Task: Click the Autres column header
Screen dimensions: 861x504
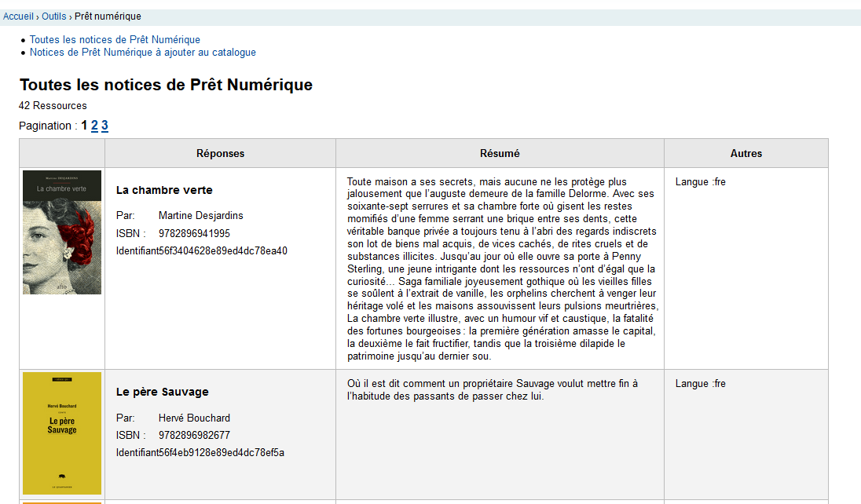Action: tap(746, 153)
